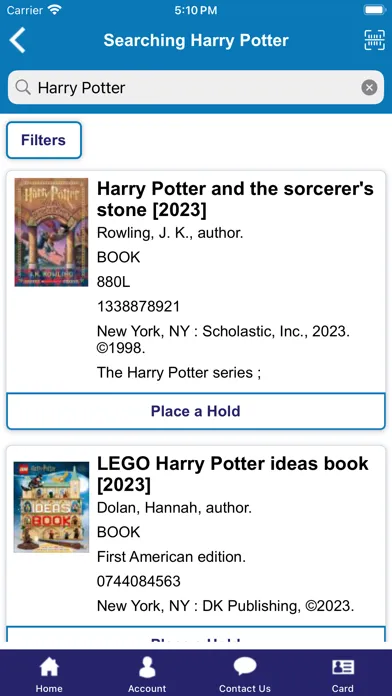
Task: Go to the Home tab
Action: tap(49, 674)
